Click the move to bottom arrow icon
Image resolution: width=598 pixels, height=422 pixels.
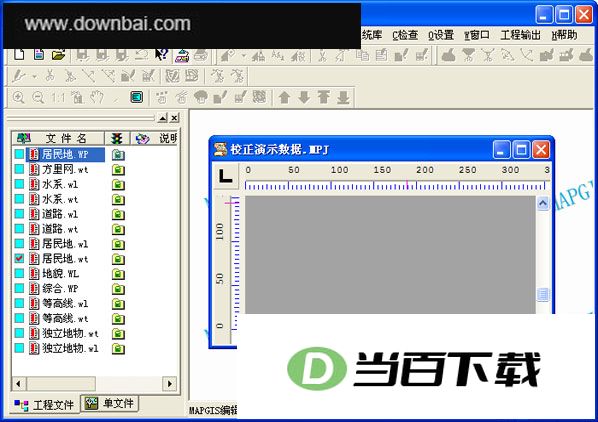tap(343, 97)
